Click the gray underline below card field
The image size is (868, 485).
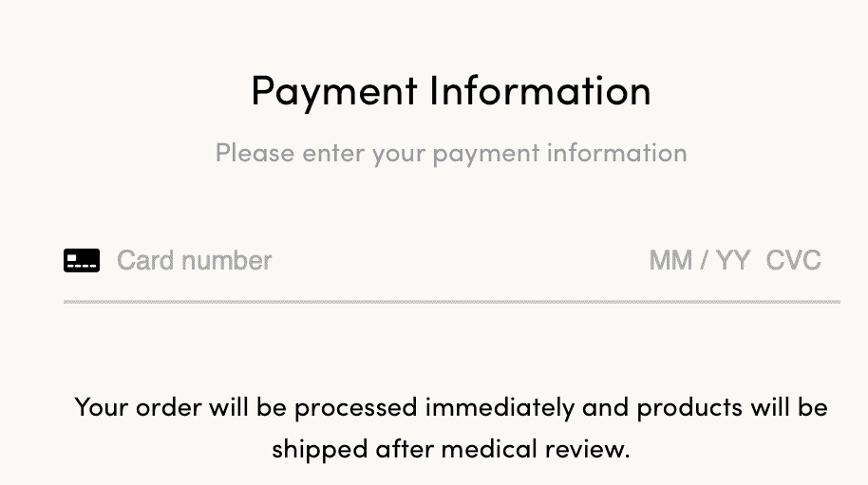coord(452,302)
